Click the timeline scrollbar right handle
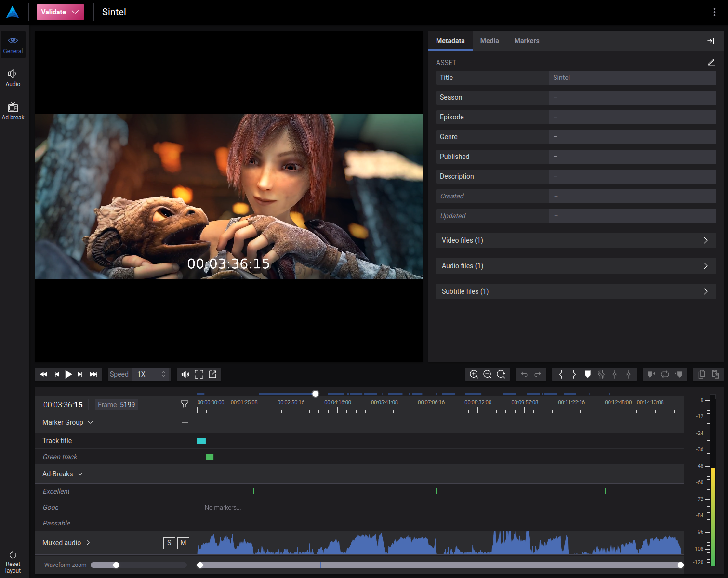 coord(681,565)
